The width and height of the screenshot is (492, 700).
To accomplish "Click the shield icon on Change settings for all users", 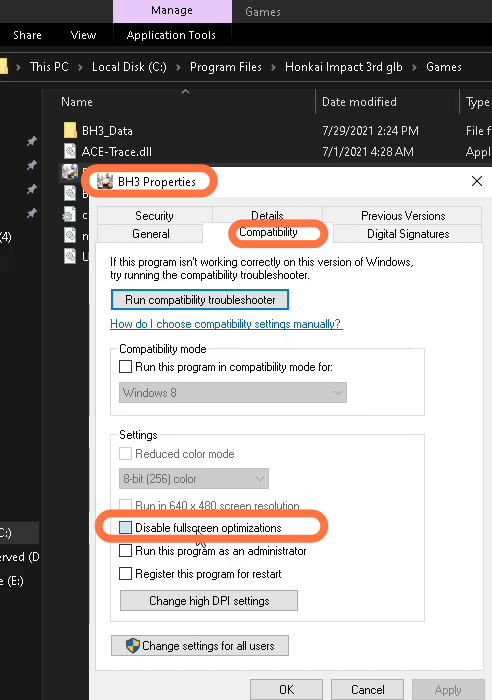I will 133,646.
